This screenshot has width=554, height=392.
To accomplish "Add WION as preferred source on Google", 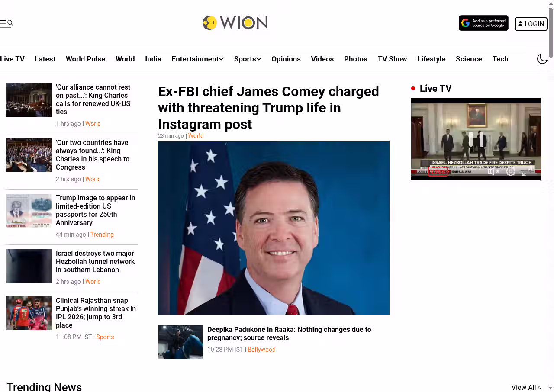I will tap(483, 23).
